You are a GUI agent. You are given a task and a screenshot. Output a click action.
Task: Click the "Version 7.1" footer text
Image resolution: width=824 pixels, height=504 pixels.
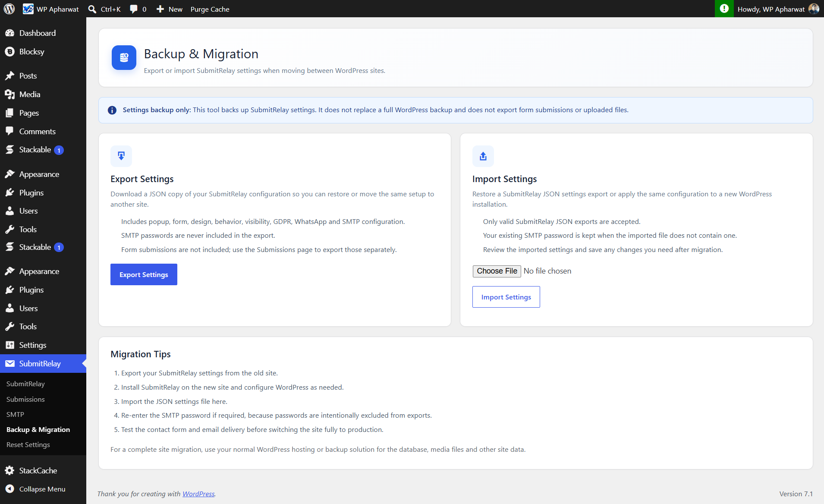pyautogui.click(x=796, y=494)
